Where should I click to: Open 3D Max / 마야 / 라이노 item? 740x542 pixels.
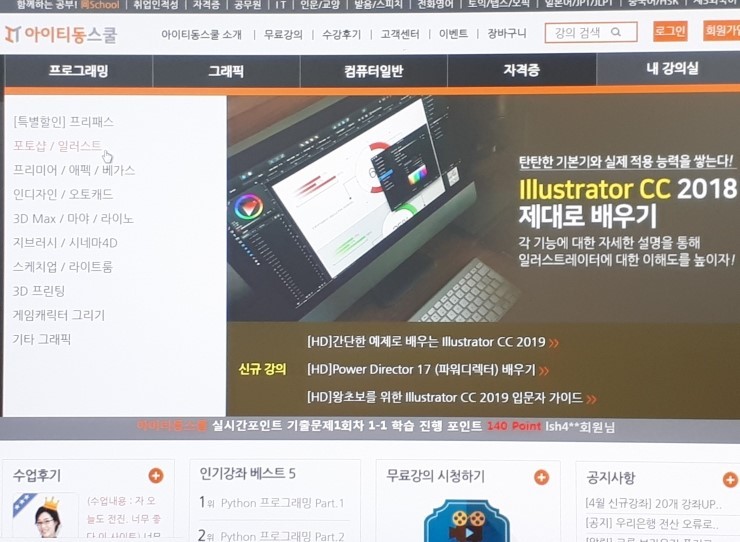tap(73, 219)
